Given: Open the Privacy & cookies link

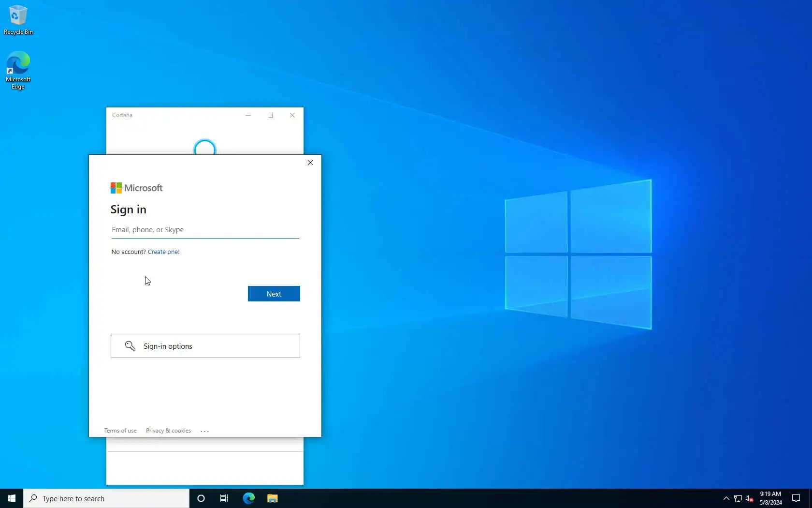Looking at the screenshot, I should click(x=168, y=431).
